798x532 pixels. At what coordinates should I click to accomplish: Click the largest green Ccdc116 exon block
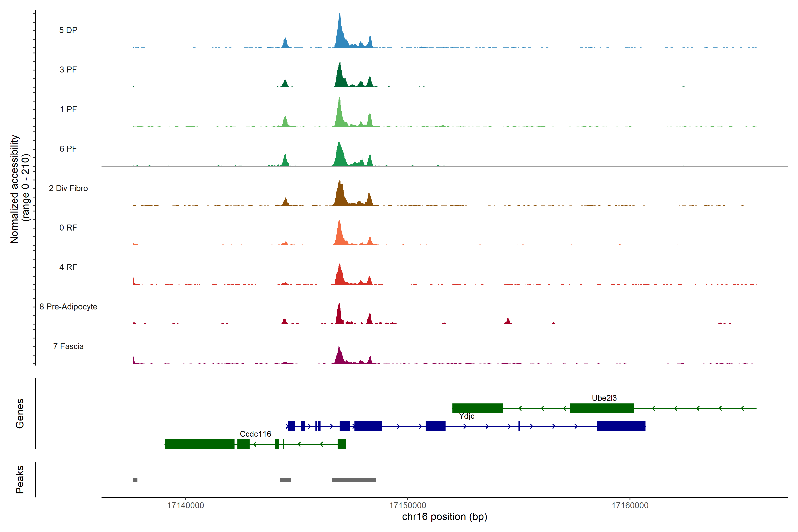pyautogui.click(x=199, y=444)
